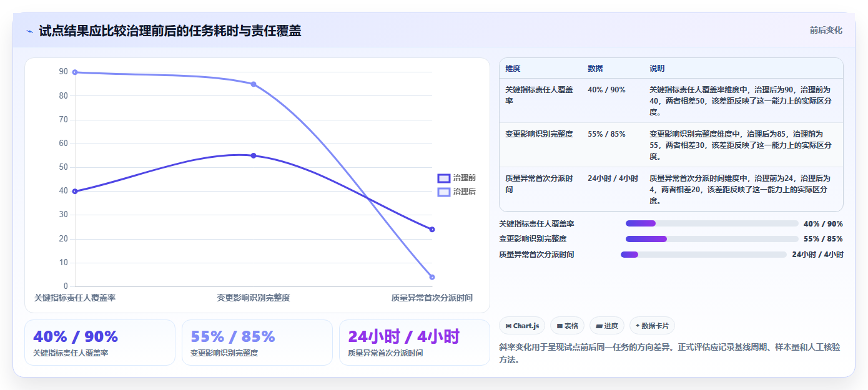Click the footer note 斜率变化用于呈现

[669, 354]
